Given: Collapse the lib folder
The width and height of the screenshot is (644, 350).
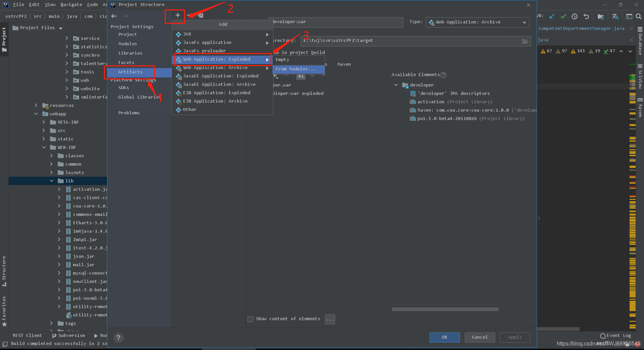Looking at the screenshot, I should click(x=51, y=181).
